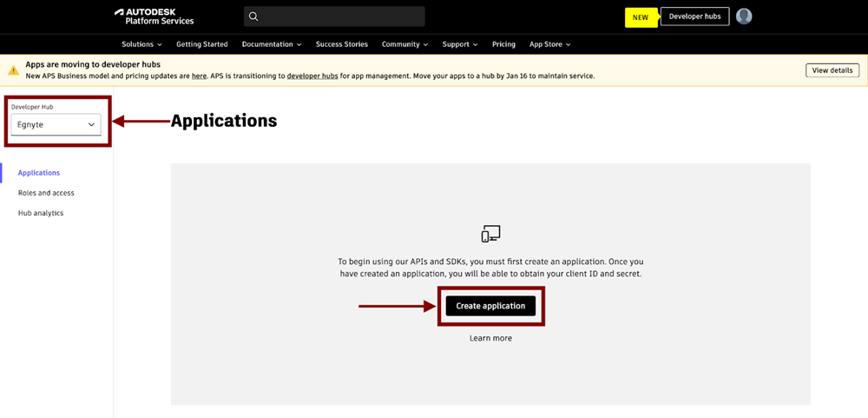Open the user profile avatar
Viewport: 868px width, 418px height.
[x=744, y=17]
